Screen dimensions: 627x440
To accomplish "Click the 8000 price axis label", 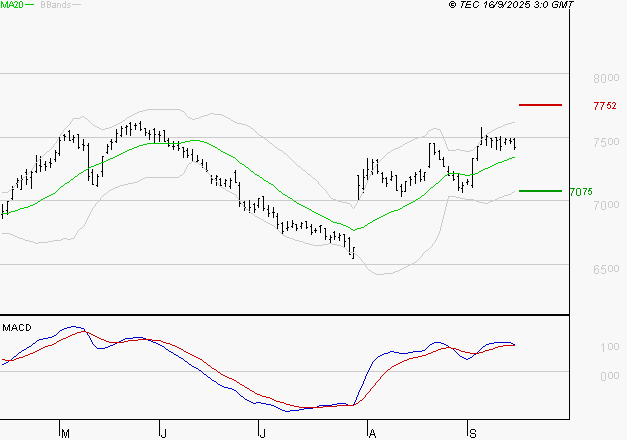I will [x=606, y=78].
